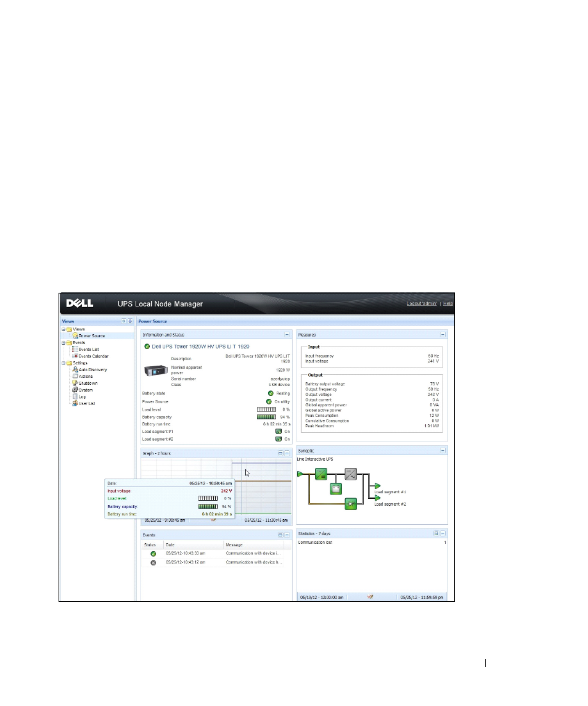Click the Battery capacity gauge bar
The height and width of the screenshot is (706, 588).
[266, 417]
